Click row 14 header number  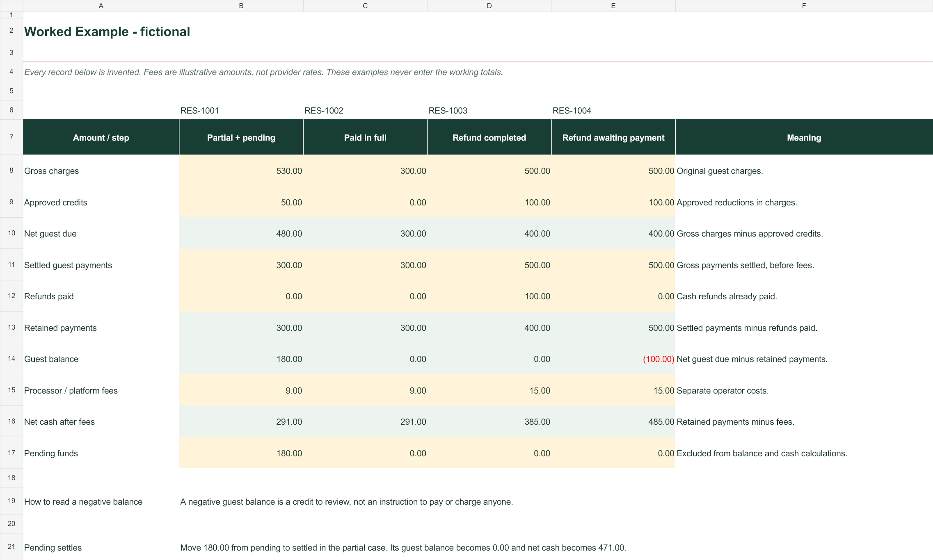click(x=11, y=359)
